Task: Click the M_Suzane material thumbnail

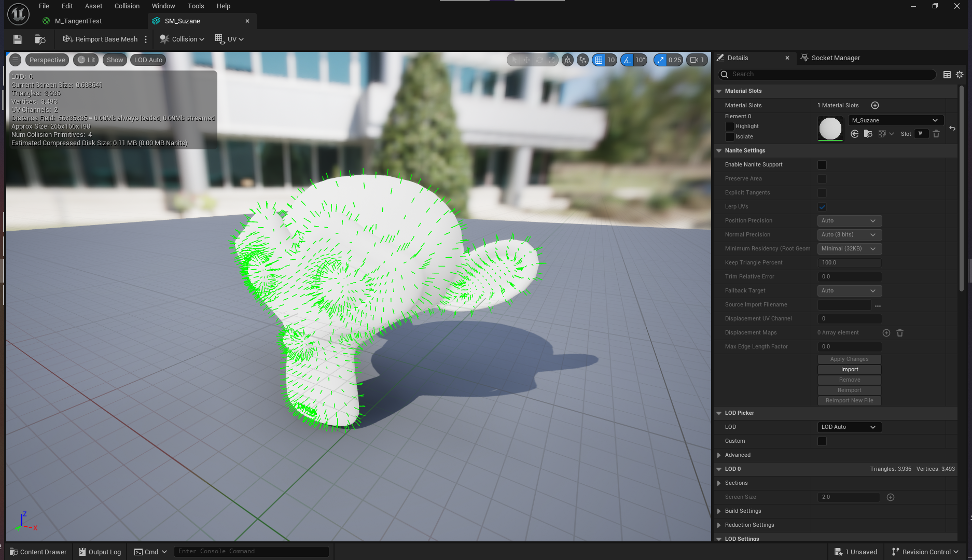Action: [x=830, y=129]
